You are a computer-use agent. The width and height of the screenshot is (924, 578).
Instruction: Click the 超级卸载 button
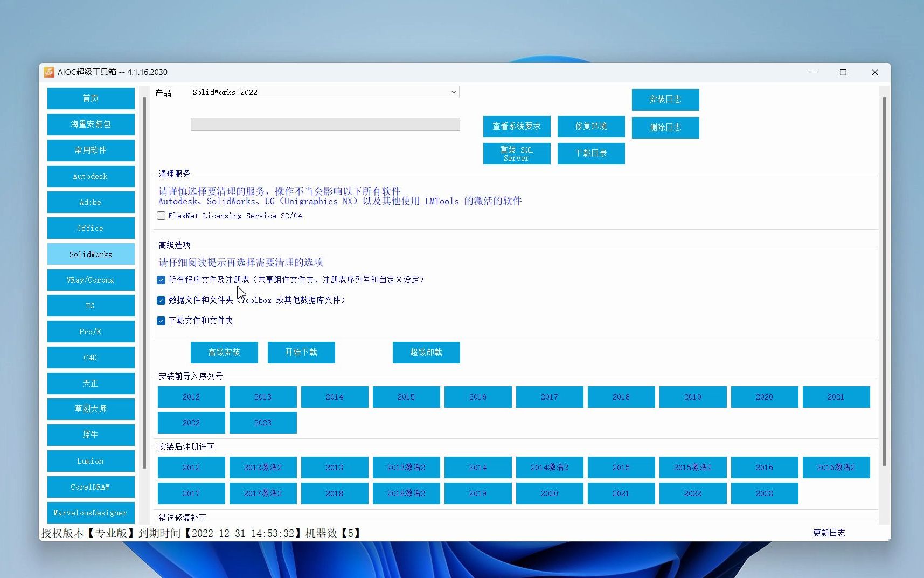pos(426,353)
